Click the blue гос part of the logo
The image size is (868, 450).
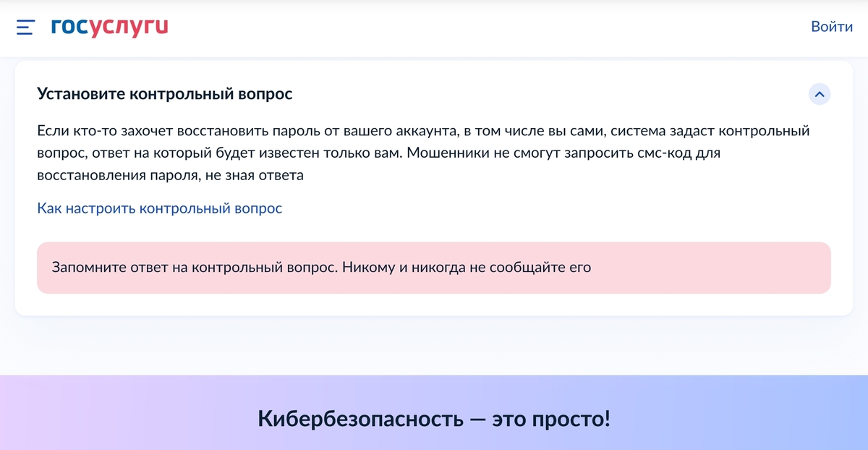[x=69, y=27]
